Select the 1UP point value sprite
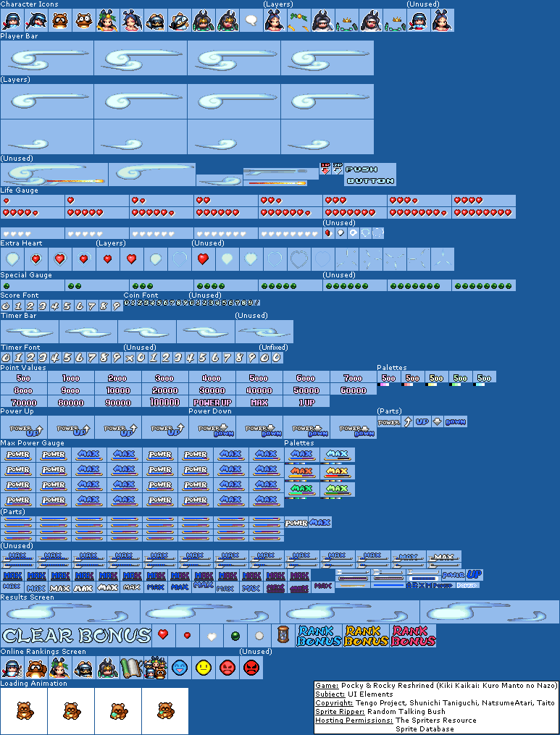 [x=306, y=402]
